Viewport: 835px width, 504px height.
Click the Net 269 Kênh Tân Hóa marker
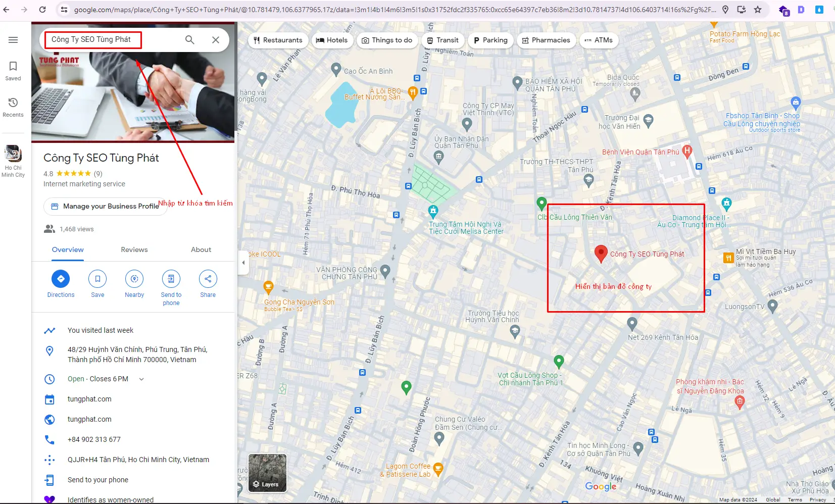(x=632, y=323)
